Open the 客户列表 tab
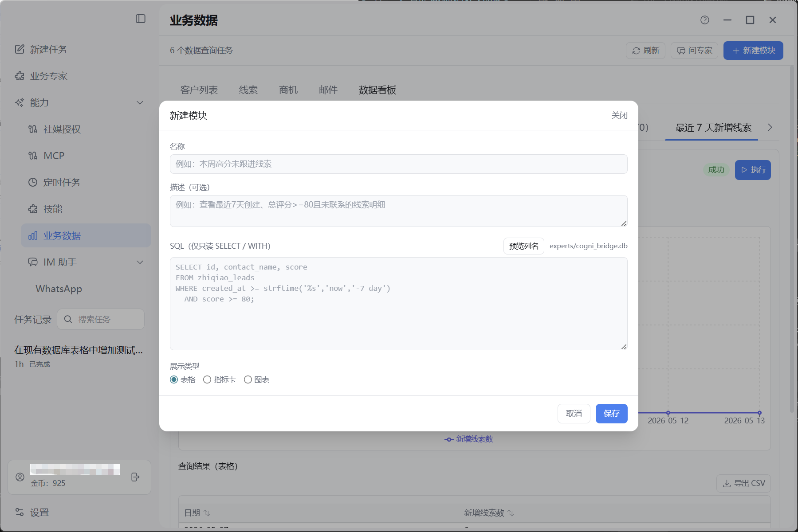 (199, 90)
